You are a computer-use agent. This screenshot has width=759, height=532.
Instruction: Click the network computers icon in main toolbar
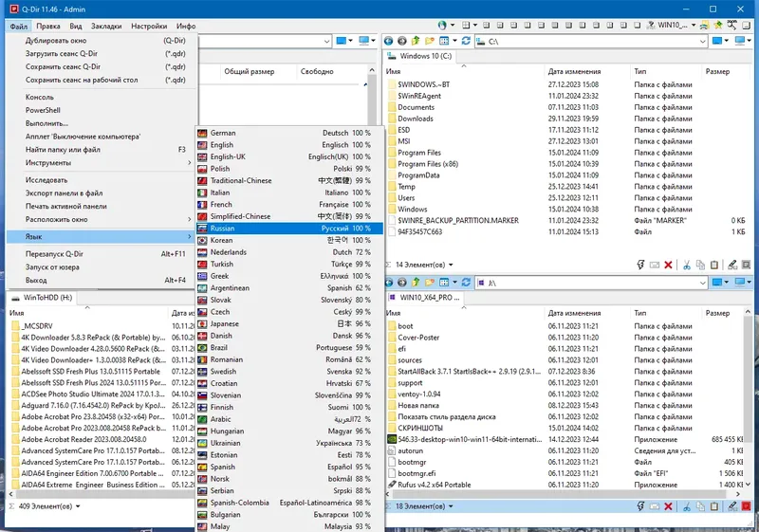704,26
